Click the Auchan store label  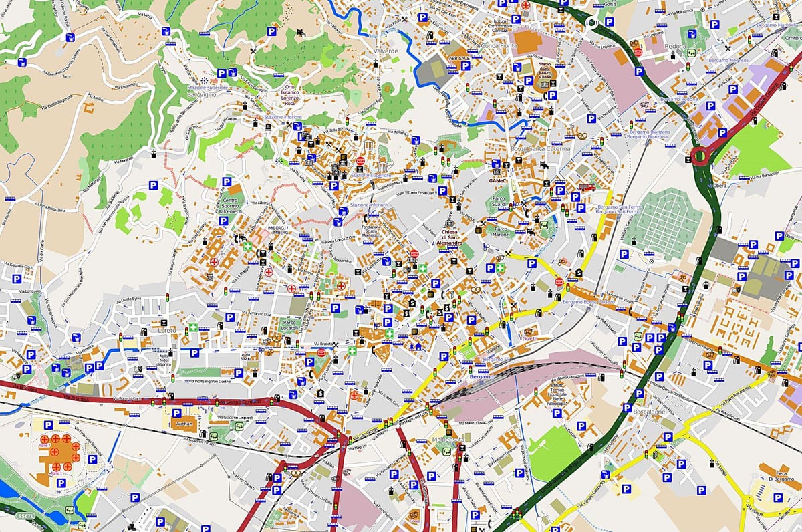(x=184, y=423)
